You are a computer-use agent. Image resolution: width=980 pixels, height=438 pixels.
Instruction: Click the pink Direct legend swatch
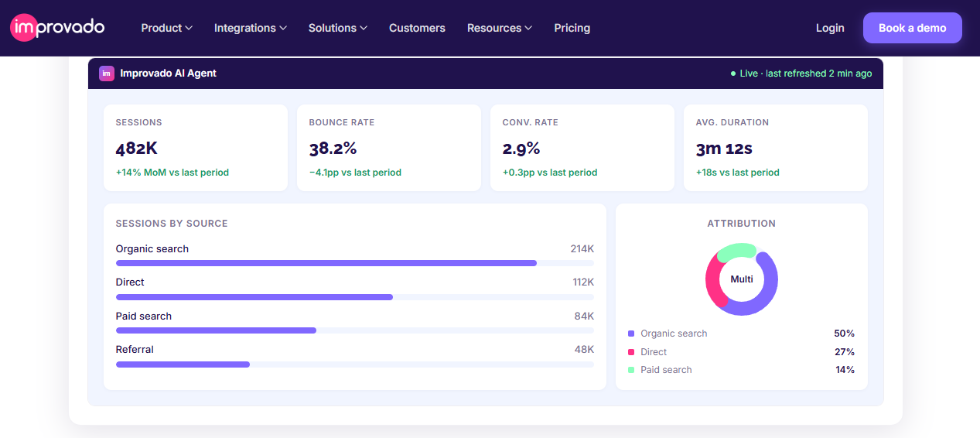click(x=631, y=352)
